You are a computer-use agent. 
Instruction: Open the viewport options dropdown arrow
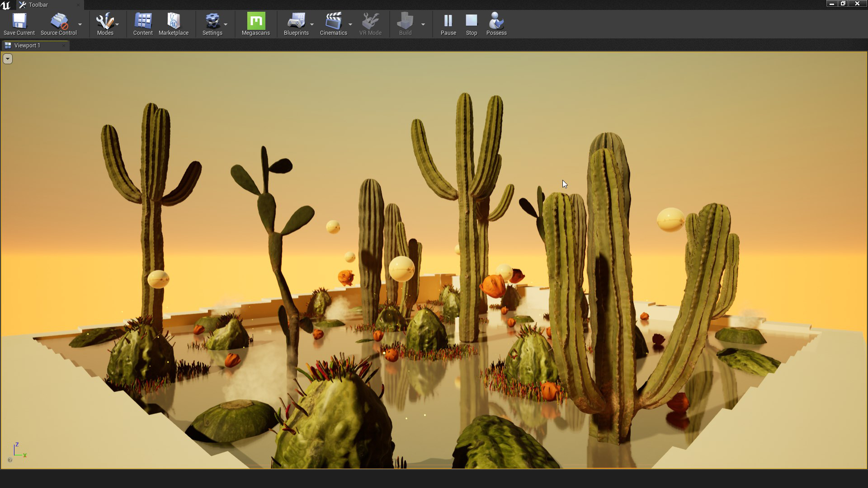[8, 59]
